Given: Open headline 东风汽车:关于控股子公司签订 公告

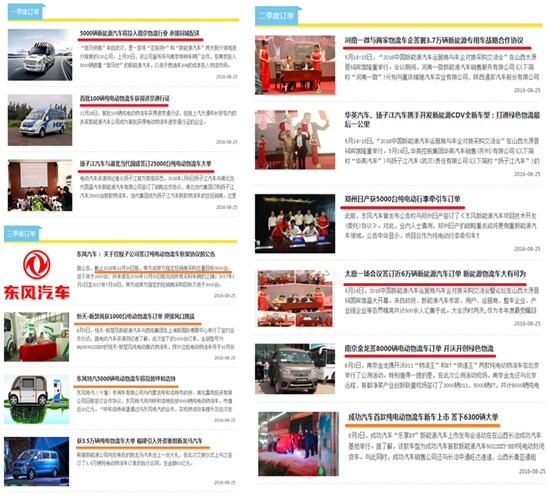Looking at the screenshot, I should coord(146,254).
